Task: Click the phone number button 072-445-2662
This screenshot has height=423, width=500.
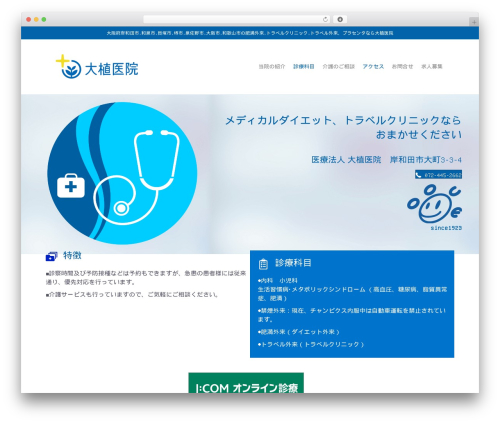Action: coord(438,175)
